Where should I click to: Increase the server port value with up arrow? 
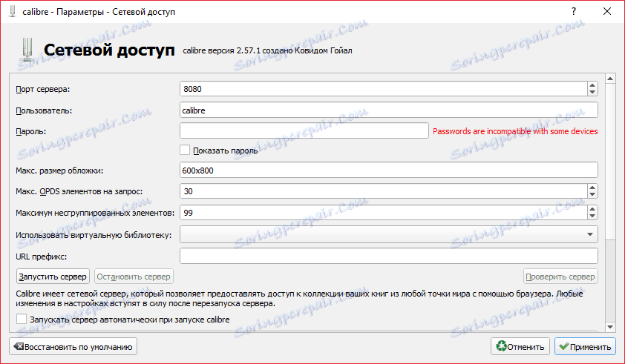click(592, 85)
